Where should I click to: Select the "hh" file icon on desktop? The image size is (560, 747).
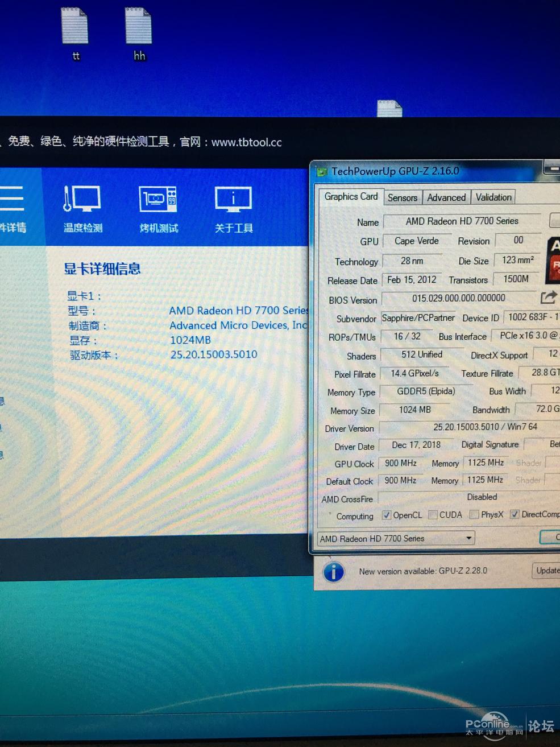(139, 34)
